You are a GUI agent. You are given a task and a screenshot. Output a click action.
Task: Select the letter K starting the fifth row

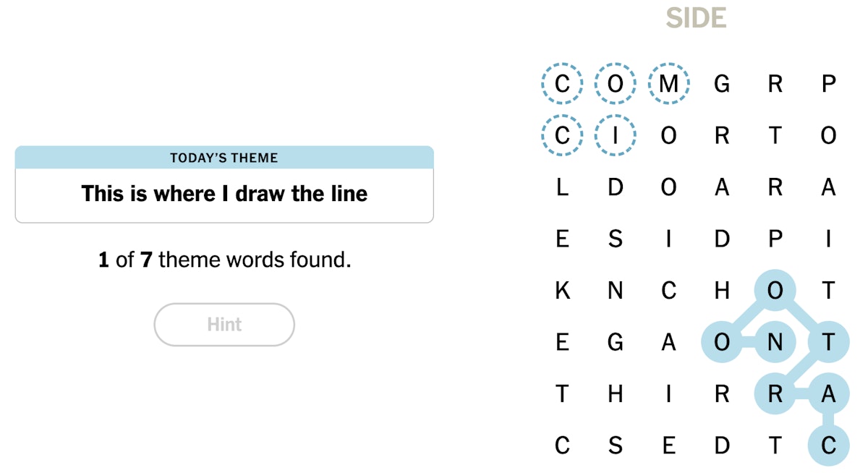[x=562, y=290]
